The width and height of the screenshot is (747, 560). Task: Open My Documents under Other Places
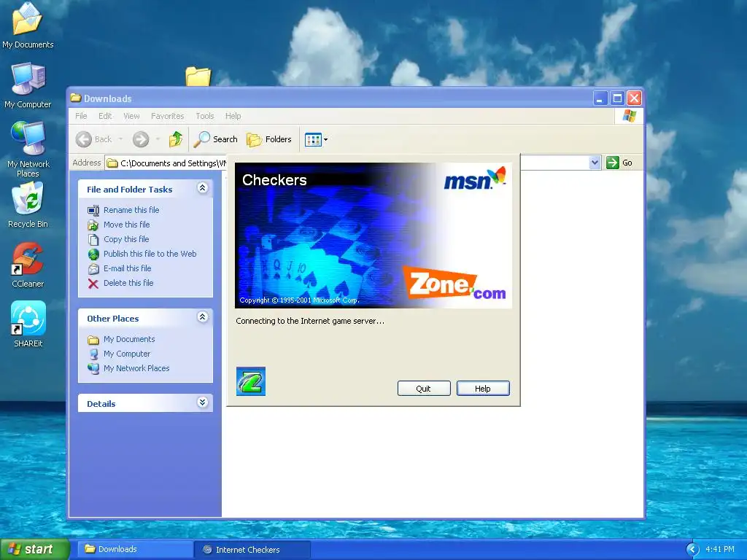click(x=129, y=339)
